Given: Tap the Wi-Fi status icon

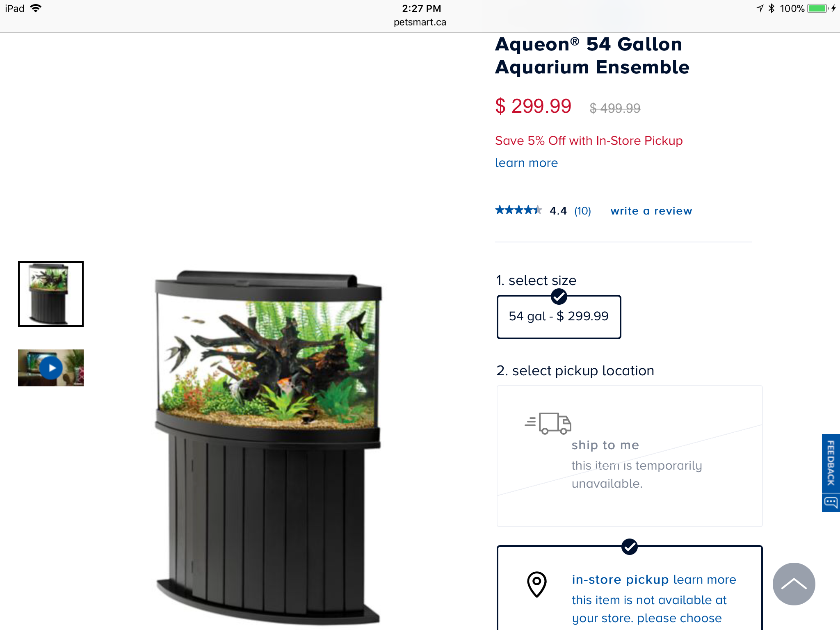Looking at the screenshot, I should click(x=36, y=9).
